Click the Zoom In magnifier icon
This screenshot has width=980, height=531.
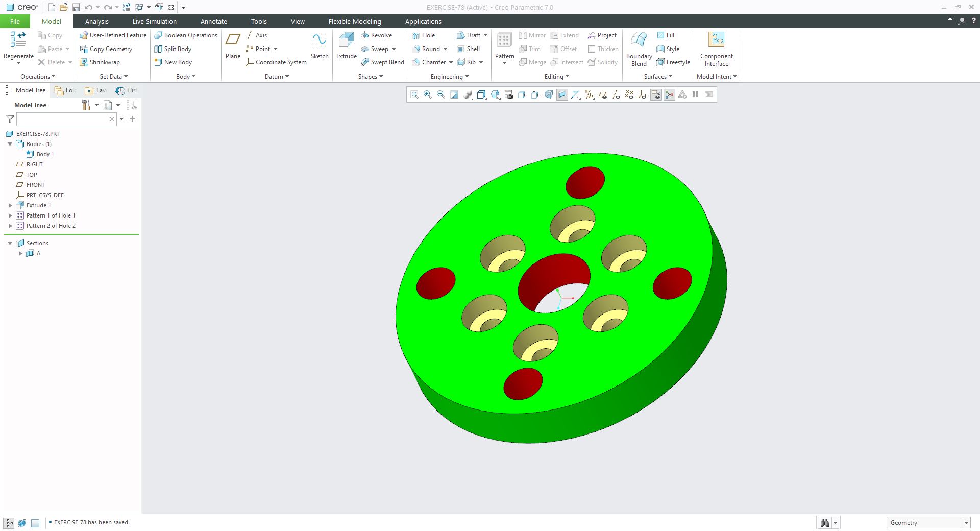pos(428,94)
